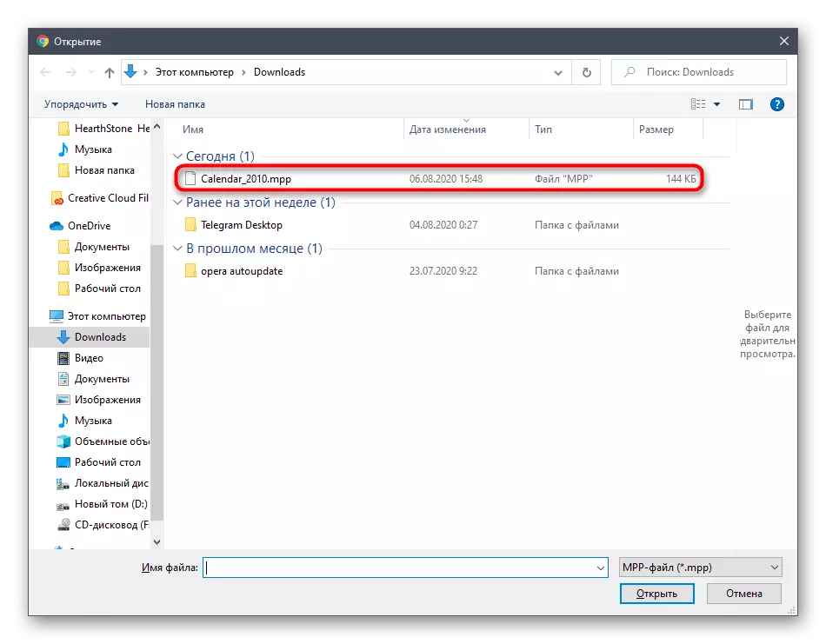
Task: Open recent locations dropdown arrow
Action: [x=91, y=72]
